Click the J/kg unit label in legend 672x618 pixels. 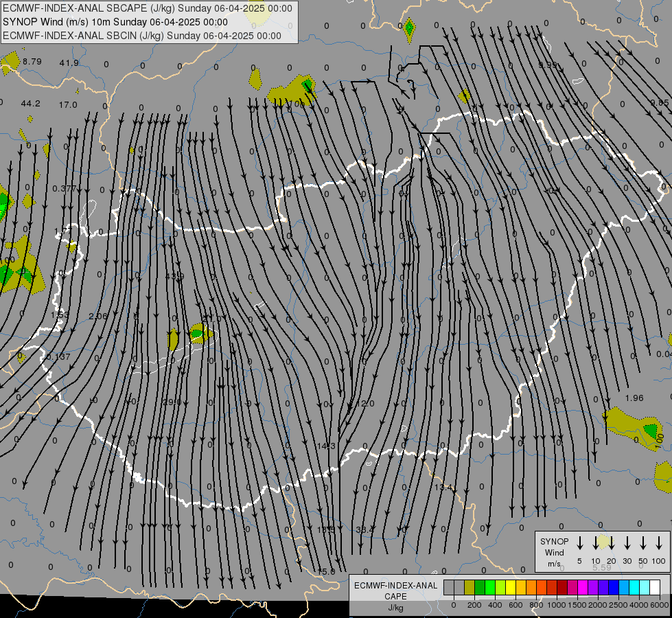point(395,608)
